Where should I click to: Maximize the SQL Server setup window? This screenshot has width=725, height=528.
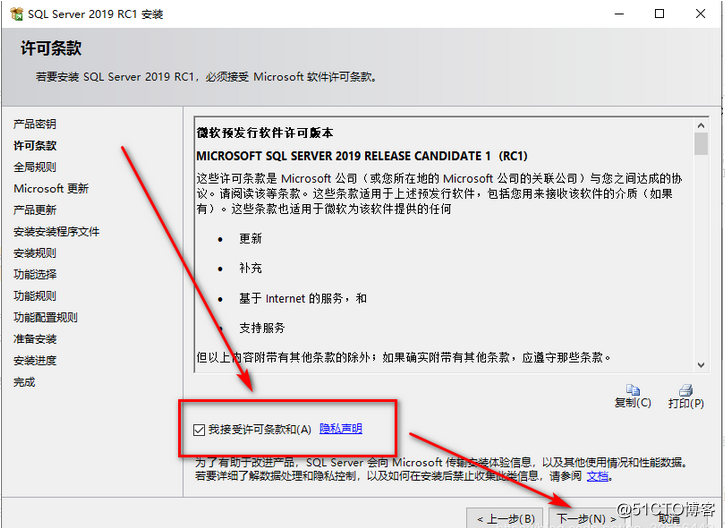660,14
